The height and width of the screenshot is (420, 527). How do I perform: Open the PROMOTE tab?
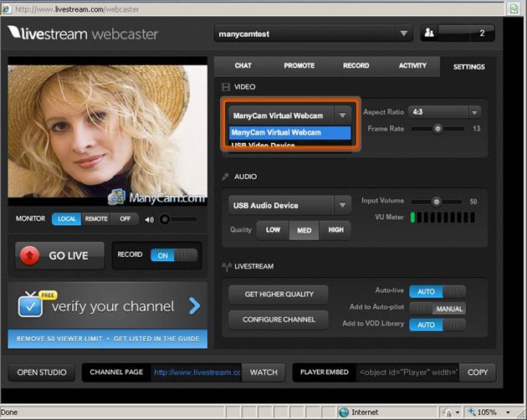click(299, 65)
